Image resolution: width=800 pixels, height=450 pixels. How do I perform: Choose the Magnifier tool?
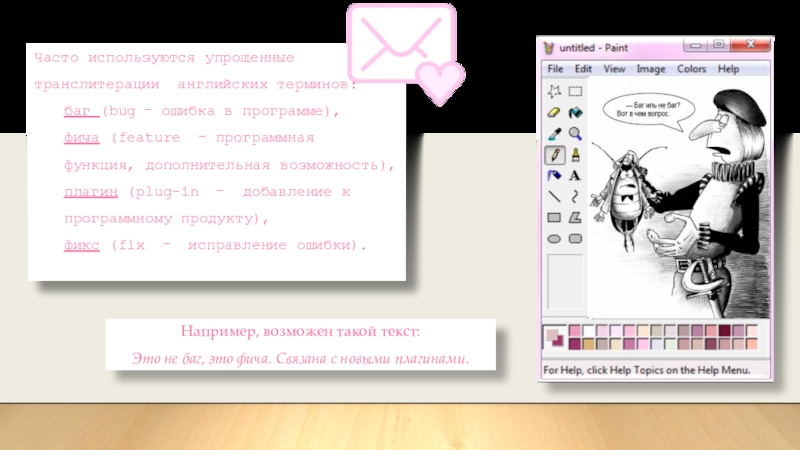(575, 134)
